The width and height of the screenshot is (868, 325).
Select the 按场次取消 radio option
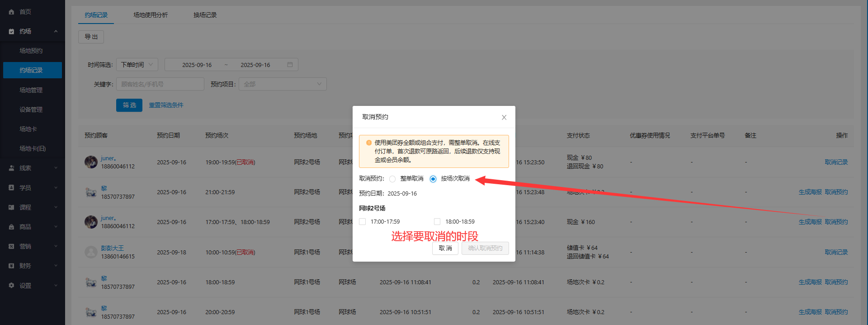pos(433,179)
